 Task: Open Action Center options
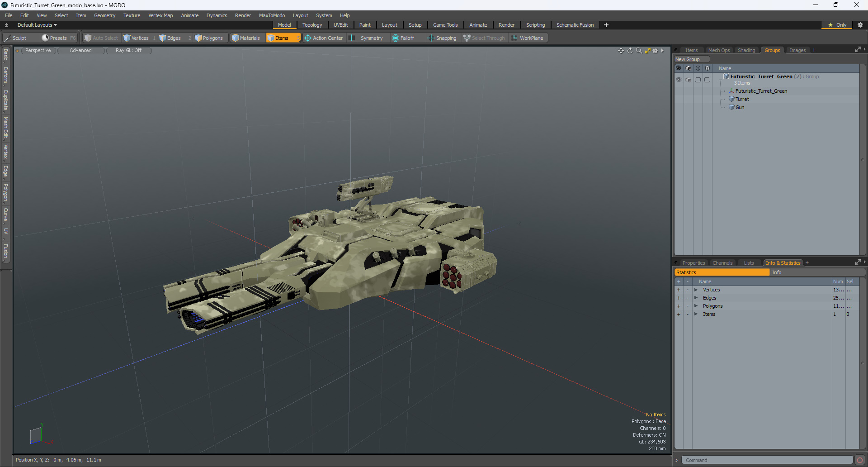[x=324, y=38]
